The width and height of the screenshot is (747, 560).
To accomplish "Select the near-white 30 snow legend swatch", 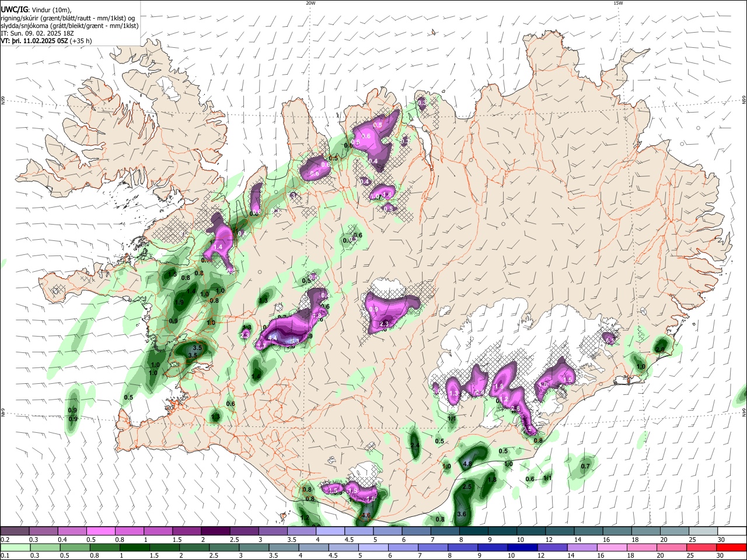I will coord(731,531).
